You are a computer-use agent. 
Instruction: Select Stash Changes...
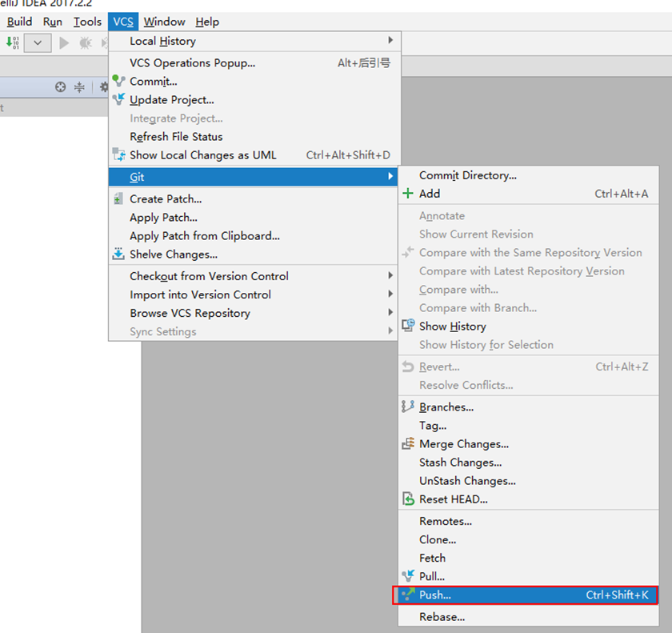[529, 463]
